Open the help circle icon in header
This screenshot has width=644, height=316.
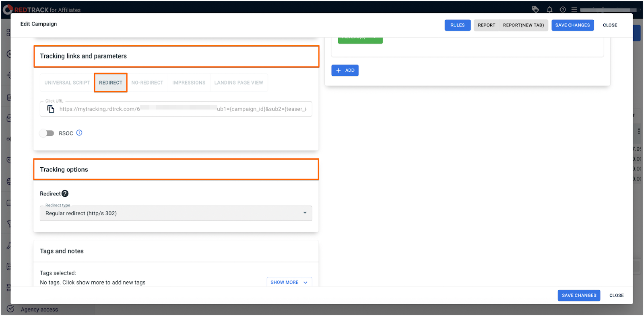pyautogui.click(x=563, y=10)
